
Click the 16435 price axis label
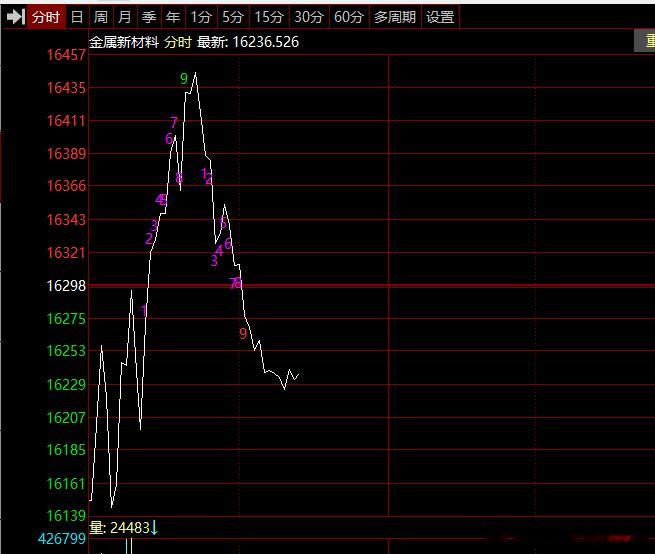pyautogui.click(x=66, y=88)
